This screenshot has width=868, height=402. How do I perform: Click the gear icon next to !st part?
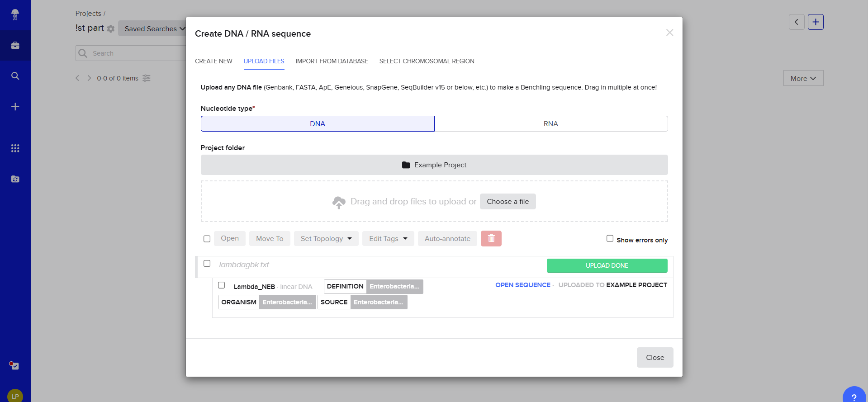[x=111, y=29]
